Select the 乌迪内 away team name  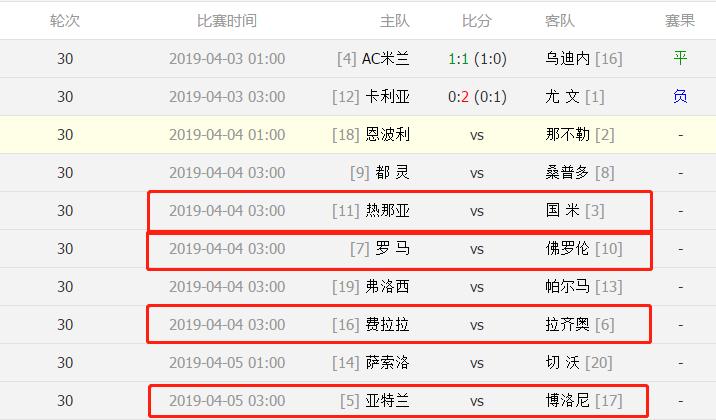(568, 58)
